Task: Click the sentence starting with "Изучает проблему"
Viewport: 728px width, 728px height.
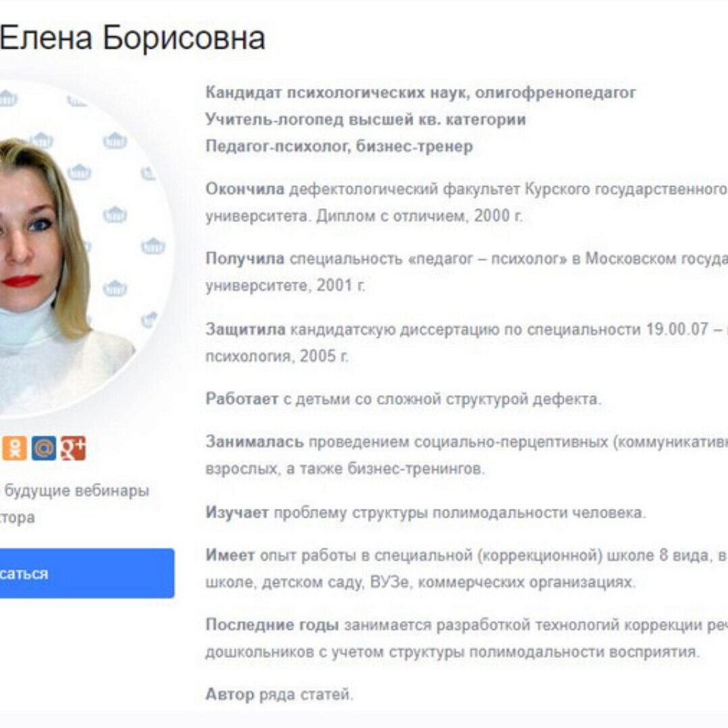Action: tap(426, 513)
